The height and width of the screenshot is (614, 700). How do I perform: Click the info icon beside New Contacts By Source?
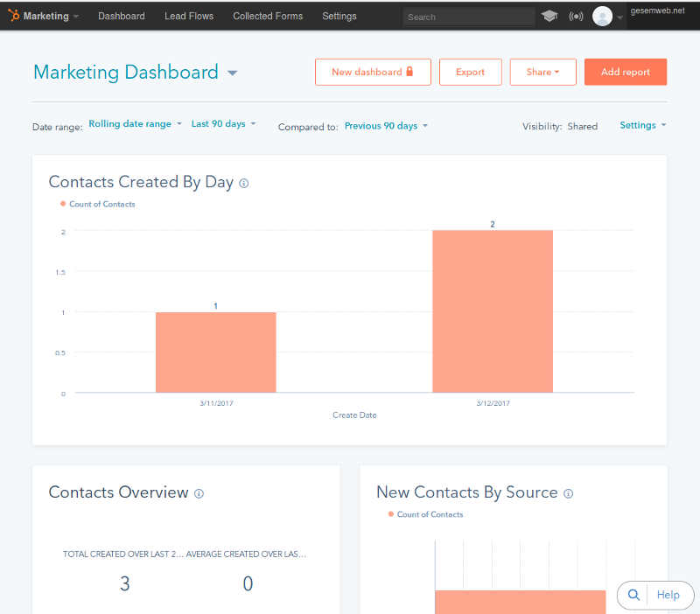[x=569, y=494]
